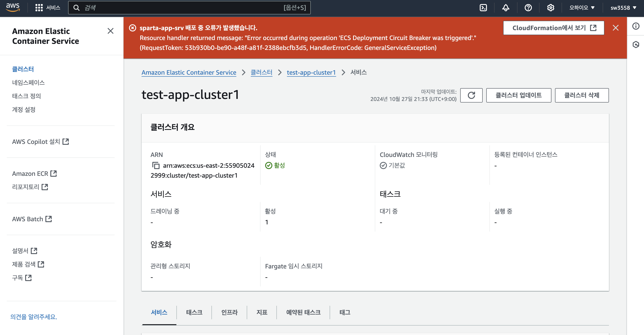Select 계정 설정 in the side navigation
Viewport: 644px width, 335px height.
click(24, 109)
